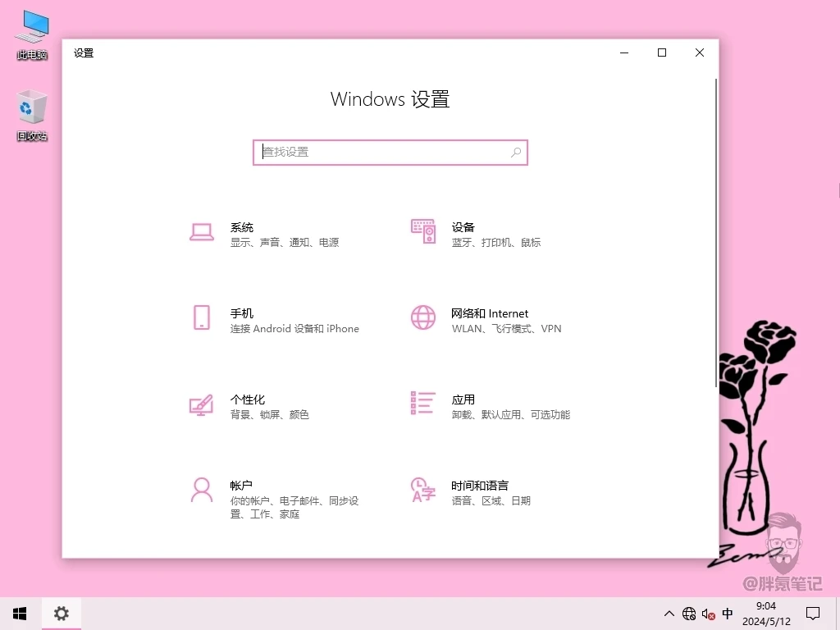Click text 连接 Android 设备和 iPhone

(x=294, y=329)
